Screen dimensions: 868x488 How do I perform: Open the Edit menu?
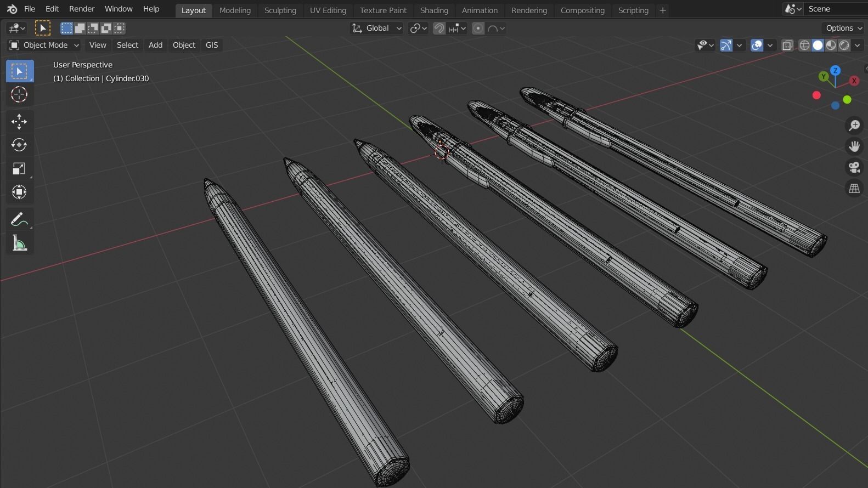[52, 9]
